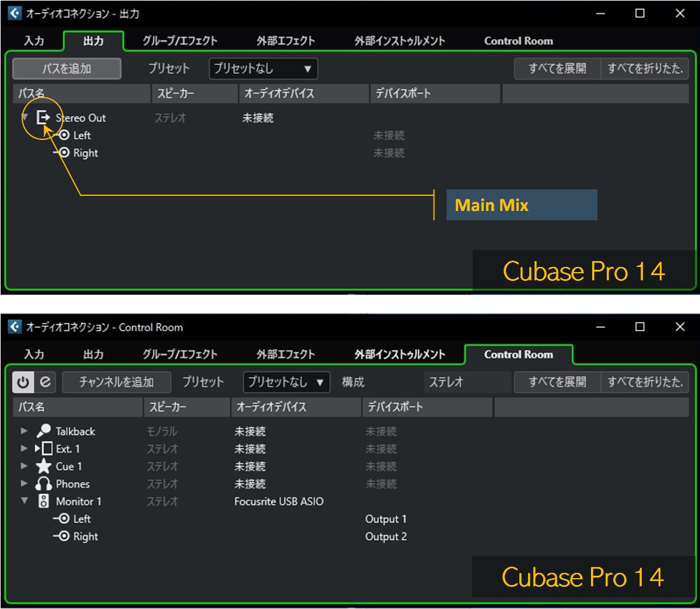Click すべてを折りたた in the Control Room window
Screen dimensions: 700x609
(x=645, y=382)
